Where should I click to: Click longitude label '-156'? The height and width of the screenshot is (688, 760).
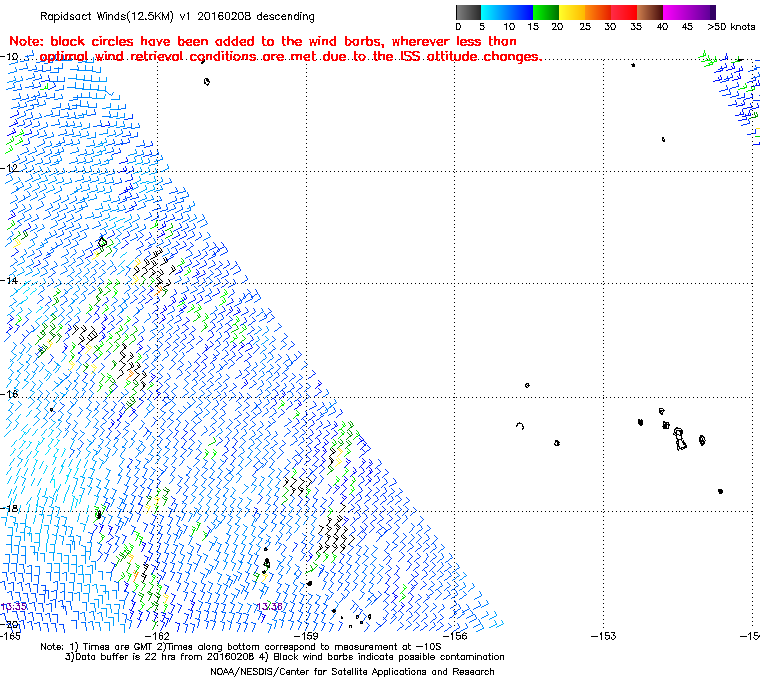(455, 636)
